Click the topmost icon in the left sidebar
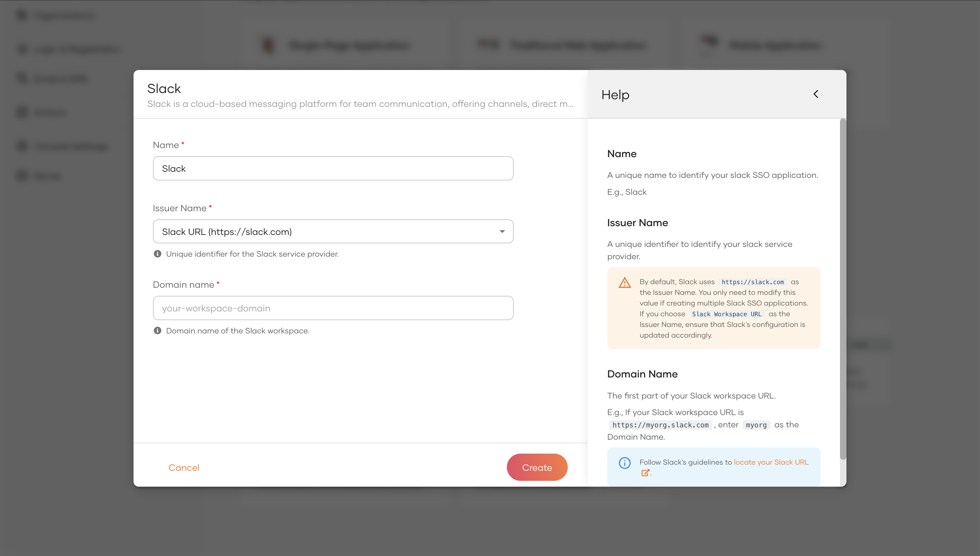 coord(21,15)
